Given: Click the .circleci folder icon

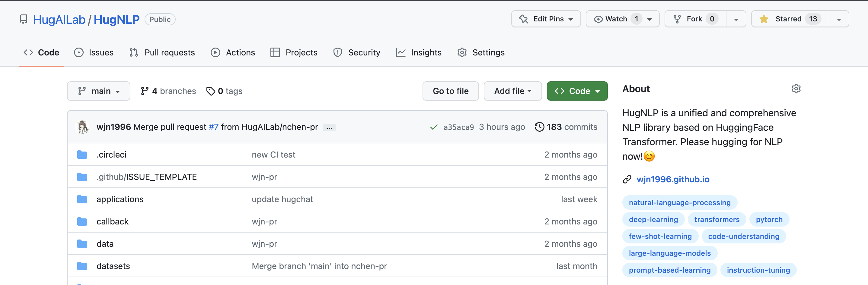Looking at the screenshot, I should [x=82, y=155].
